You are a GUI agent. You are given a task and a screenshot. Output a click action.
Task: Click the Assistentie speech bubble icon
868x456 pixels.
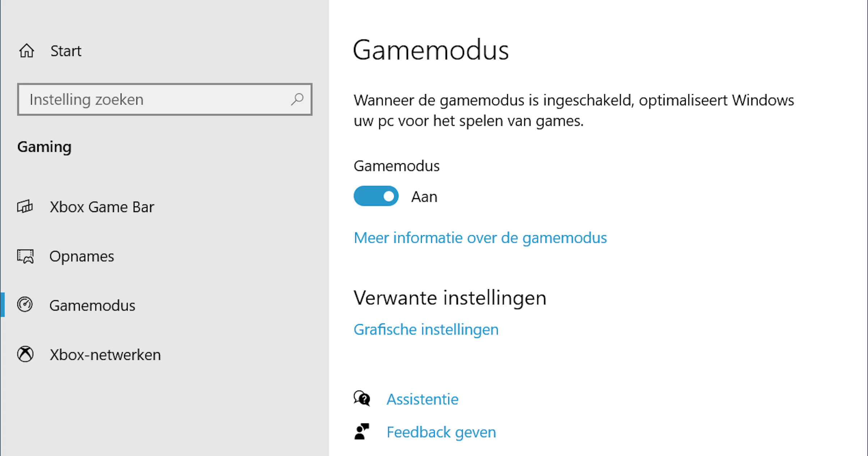click(x=362, y=398)
